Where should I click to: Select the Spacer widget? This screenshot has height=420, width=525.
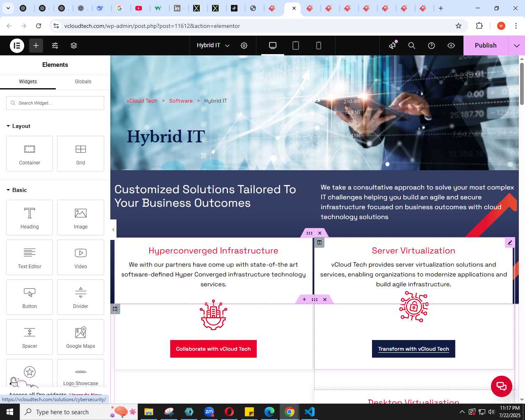30,337
